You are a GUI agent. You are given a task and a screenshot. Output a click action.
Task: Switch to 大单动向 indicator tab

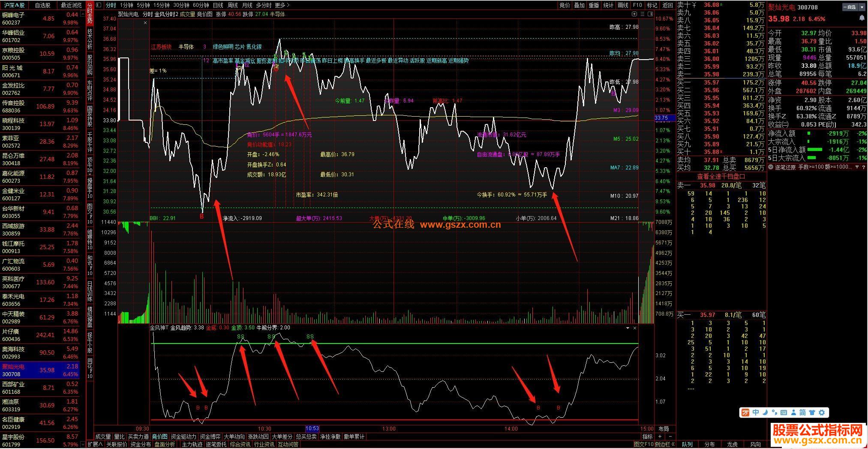234,437
